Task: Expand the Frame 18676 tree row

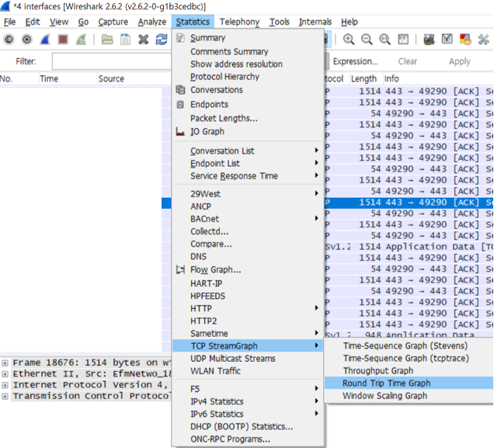Action: pyautogui.click(x=5, y=363)
